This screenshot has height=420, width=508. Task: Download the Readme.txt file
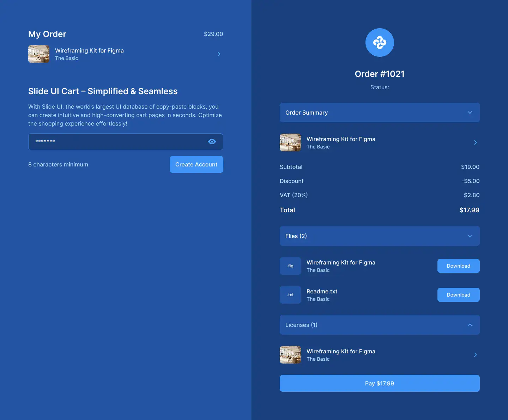[459, 295]
